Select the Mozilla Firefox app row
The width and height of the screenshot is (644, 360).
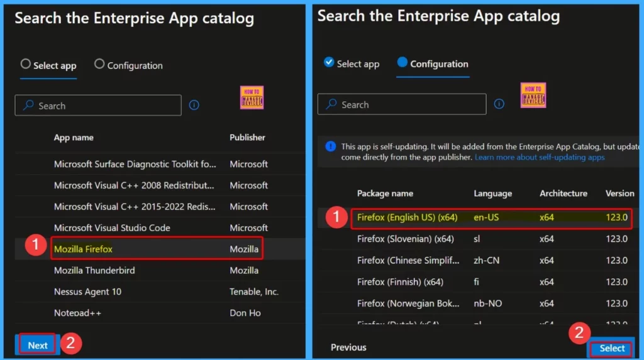pos(160,249)
